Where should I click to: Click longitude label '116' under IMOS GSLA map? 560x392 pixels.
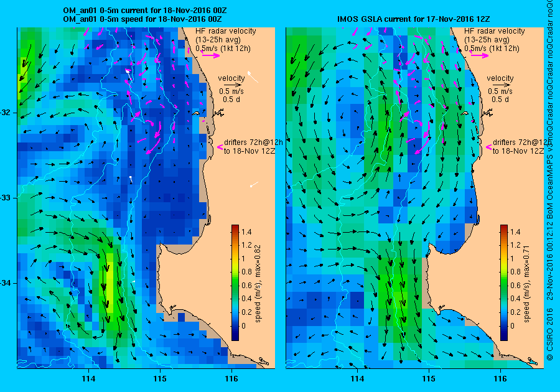(x=500, y=379)
